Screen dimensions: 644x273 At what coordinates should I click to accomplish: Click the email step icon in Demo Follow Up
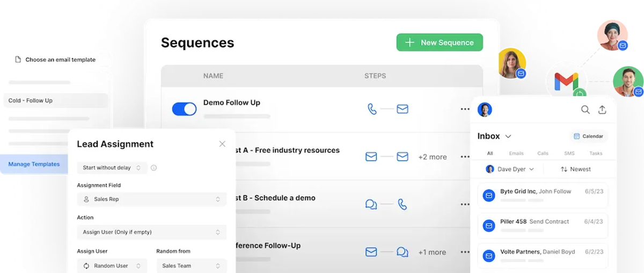click(402, 109)
